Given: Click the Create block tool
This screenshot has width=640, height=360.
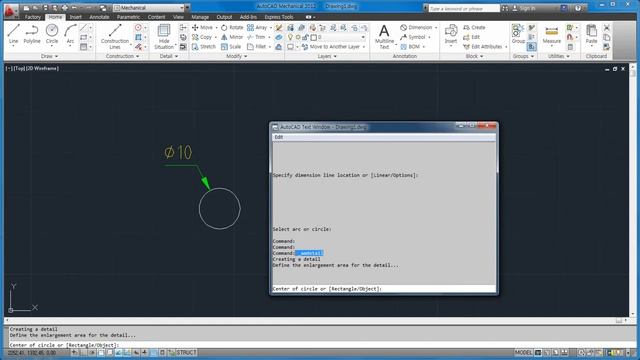Looking at the screenshot, I should tap(474, 27).
